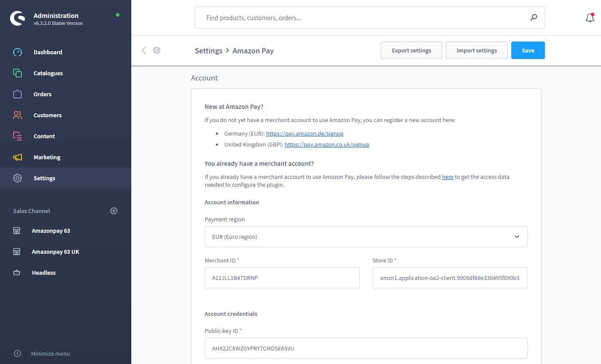601x364 pixels.
Task: Click 'Account information' heading
Action: pyautogui.click(x=232, y=202)
